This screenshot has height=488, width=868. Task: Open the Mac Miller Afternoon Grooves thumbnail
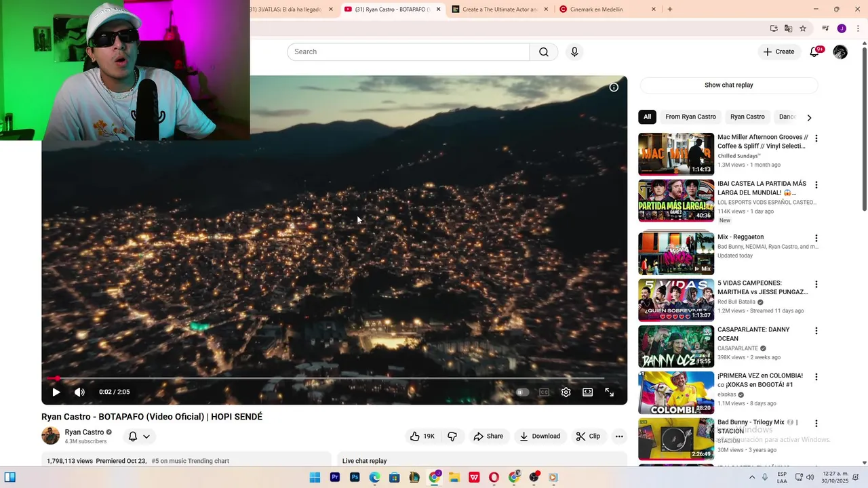coord(676,154)
